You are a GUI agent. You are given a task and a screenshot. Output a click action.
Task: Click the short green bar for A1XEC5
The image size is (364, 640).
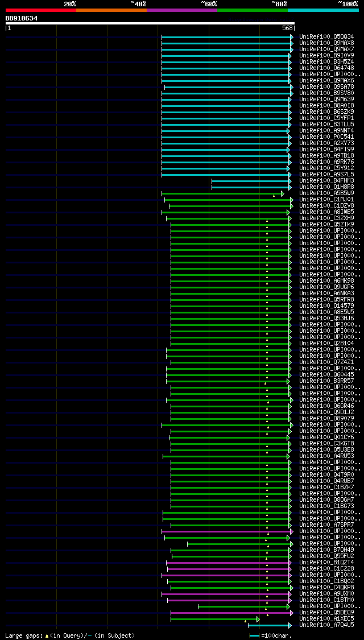(x=214, y=619)
